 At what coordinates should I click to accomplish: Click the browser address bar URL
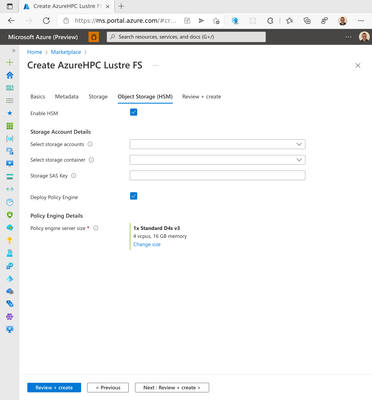tap(125, 21)
